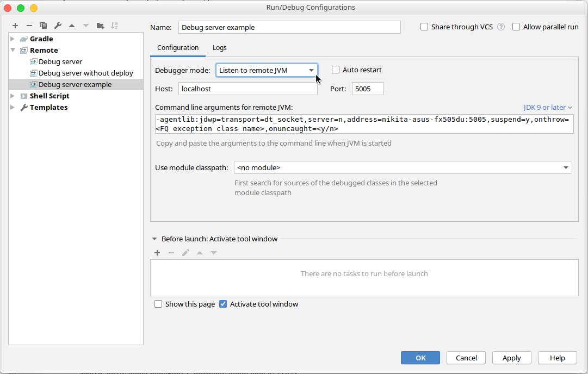The image size is (588, 374).
Task: Select the Configuration tab
Action: (x=178, y=47)
